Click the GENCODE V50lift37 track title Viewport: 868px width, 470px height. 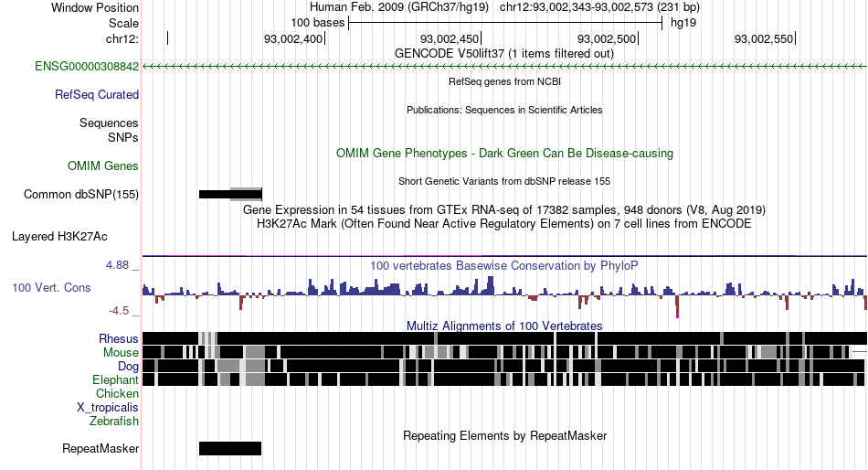click(504, 54)
